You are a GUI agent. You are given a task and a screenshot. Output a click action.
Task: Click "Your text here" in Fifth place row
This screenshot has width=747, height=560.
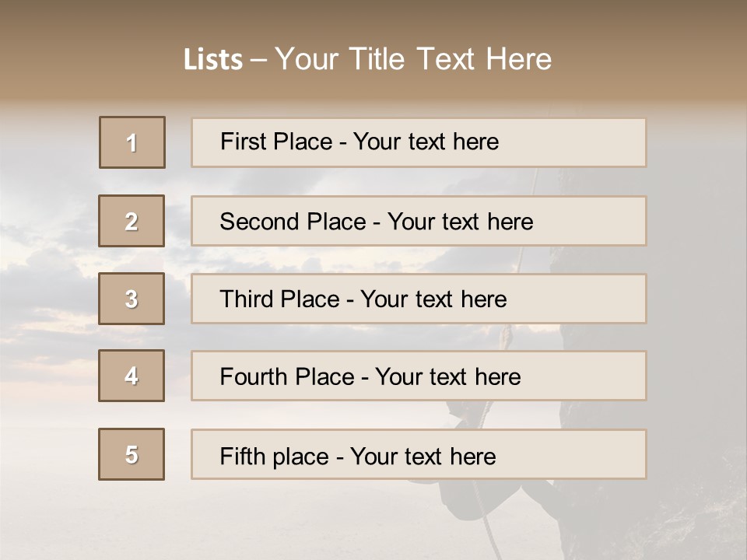(423, 456)
